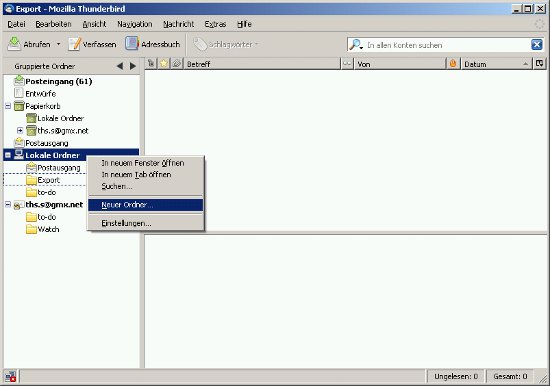
Task: Collapse the Lokale Ordner account node
Action: 8,155
